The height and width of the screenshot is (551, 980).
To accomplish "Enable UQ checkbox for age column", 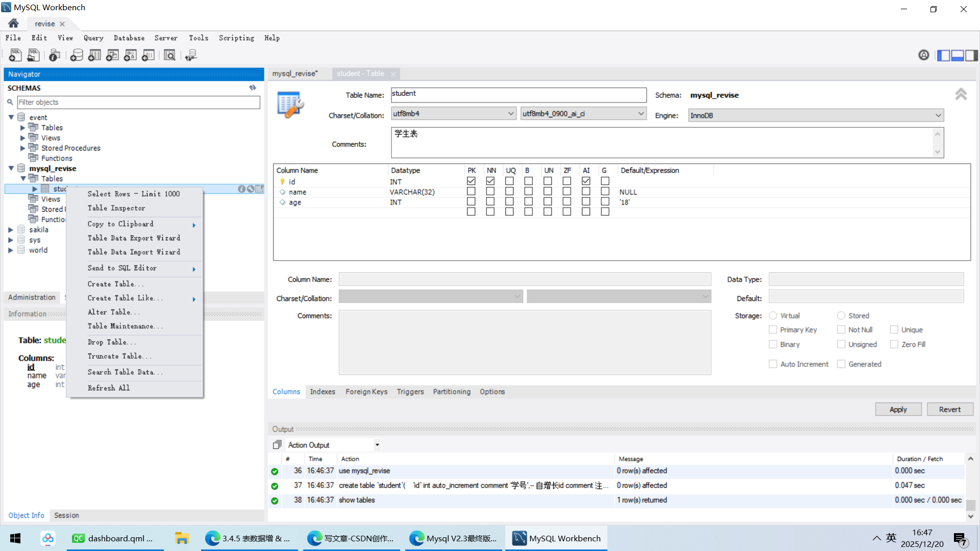I will pyautogui.click(x=509, y=202).
